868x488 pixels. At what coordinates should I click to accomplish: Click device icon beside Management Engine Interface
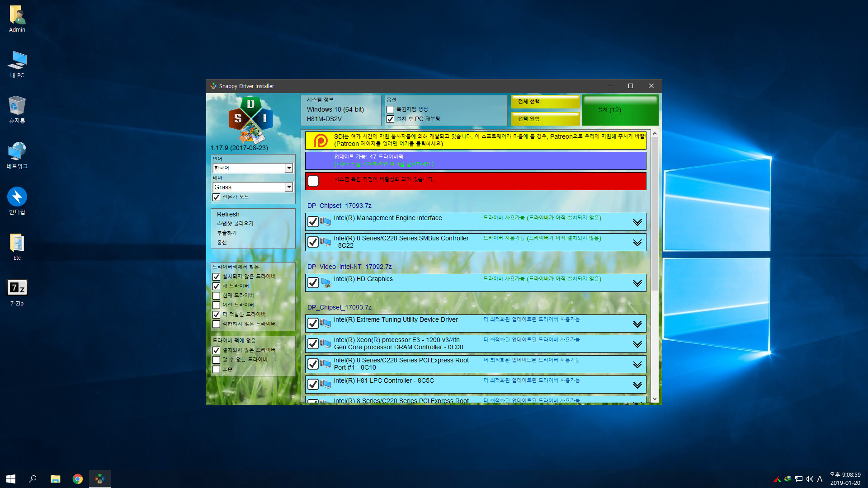pyautogui.click(x=325, y=221)
